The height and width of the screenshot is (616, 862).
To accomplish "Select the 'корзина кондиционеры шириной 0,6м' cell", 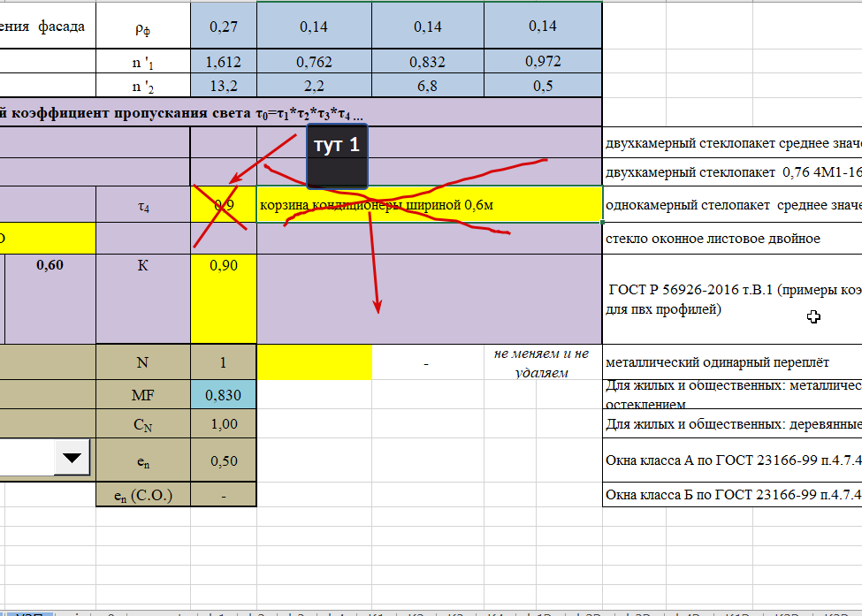I will (430, 205).
